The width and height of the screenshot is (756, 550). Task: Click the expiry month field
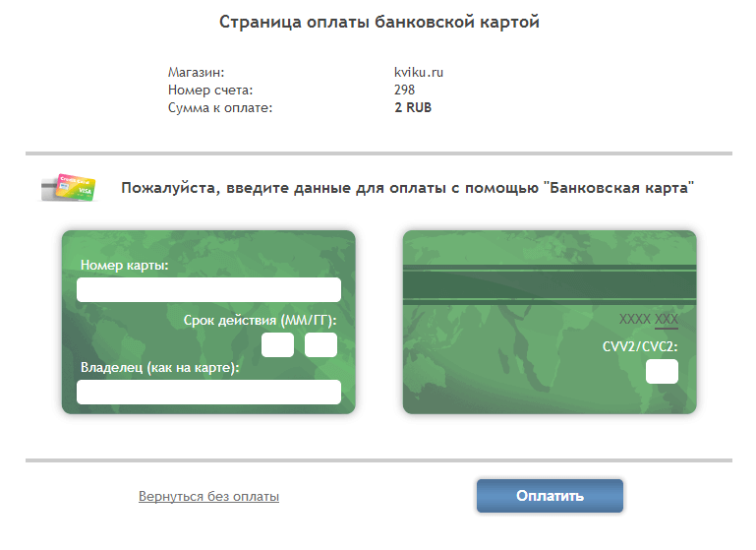(x=277, y=345)
